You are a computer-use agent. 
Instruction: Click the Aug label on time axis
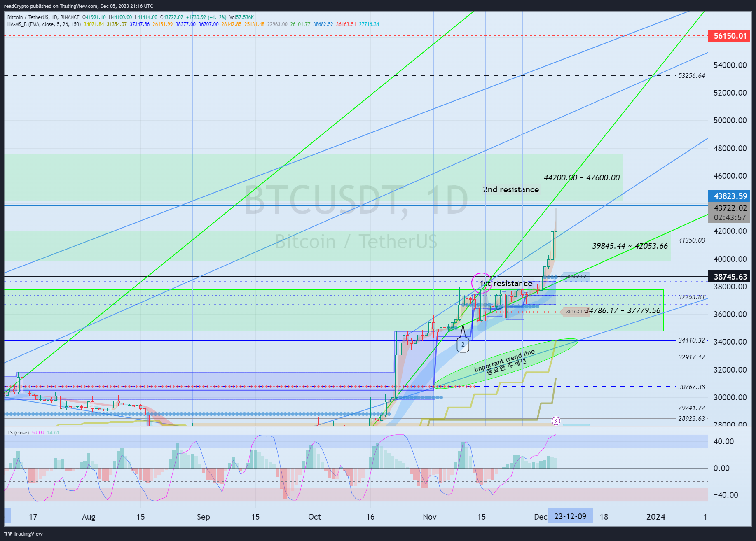click(89, 517)
